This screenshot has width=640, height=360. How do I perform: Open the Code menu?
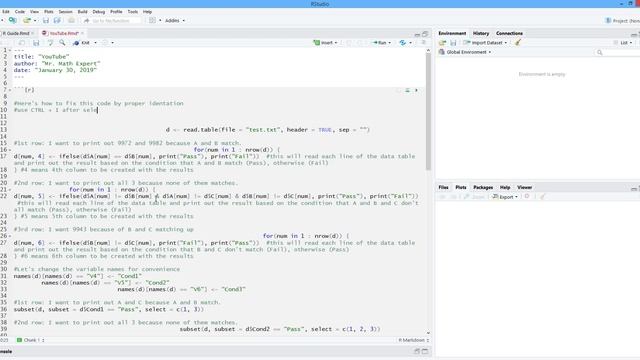pyautogui.click(x=20, y=12)
